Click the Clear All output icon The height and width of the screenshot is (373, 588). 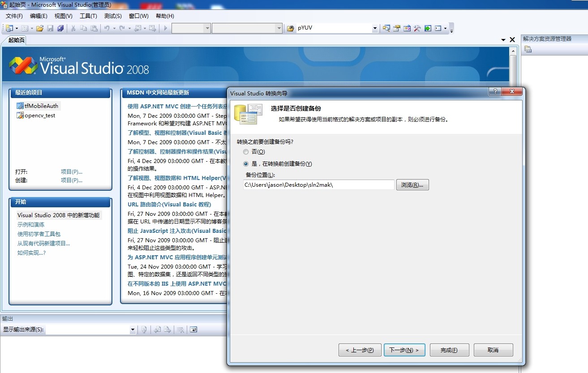click(x=180, y=330)
